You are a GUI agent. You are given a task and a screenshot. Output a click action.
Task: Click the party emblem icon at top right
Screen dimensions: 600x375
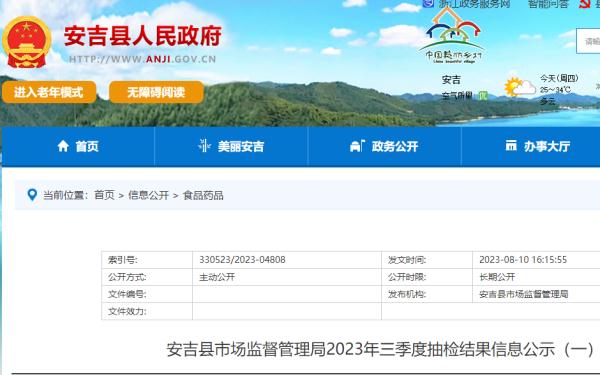(585, 4)
